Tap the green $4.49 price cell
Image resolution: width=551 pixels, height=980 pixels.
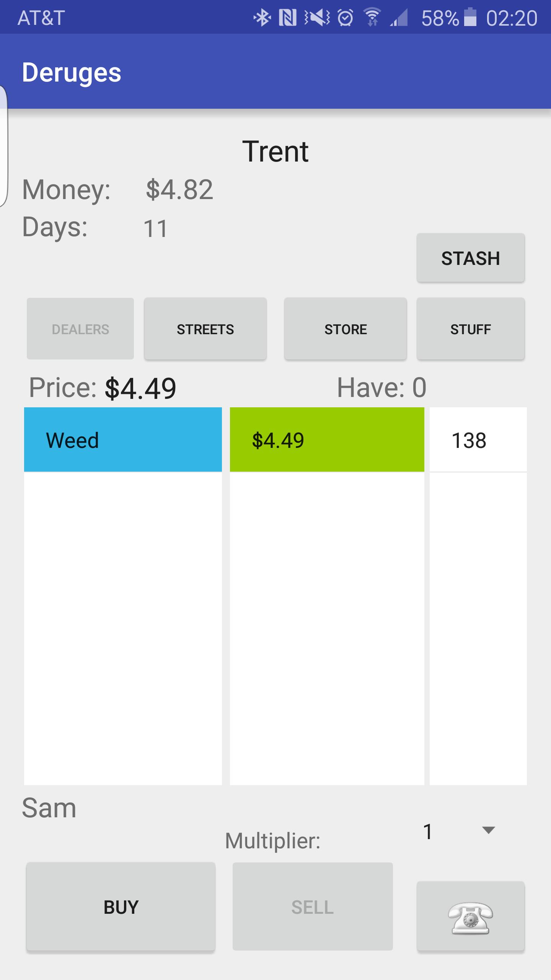(x=327, y=439)
